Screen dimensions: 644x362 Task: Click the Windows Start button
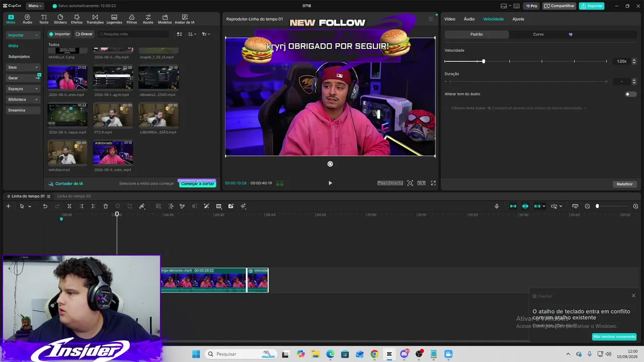click(196, 354)
